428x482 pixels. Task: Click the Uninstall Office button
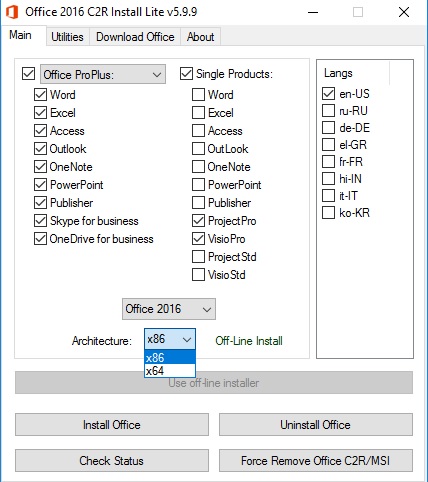point(316,425)
